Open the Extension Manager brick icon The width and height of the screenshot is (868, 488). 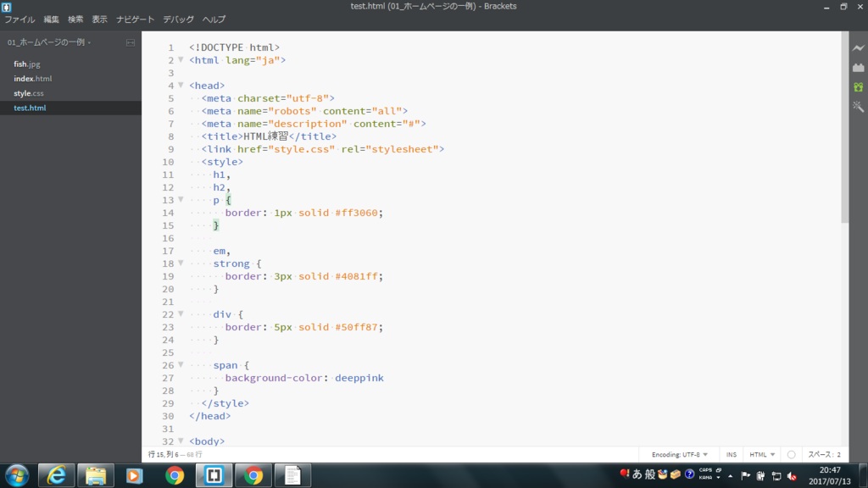[x=858, y=68]
